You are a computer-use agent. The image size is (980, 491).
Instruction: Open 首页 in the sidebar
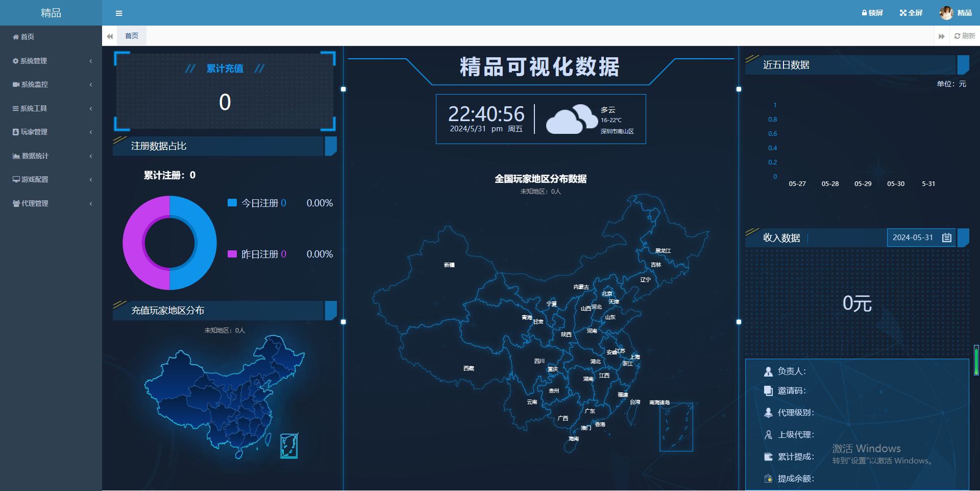pyautogui.click(x=28, y=37)
